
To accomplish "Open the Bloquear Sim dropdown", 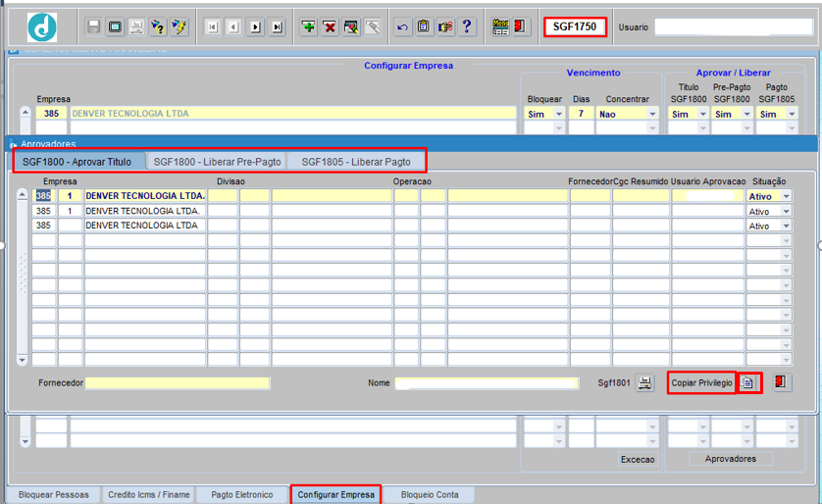I will 559,114.
